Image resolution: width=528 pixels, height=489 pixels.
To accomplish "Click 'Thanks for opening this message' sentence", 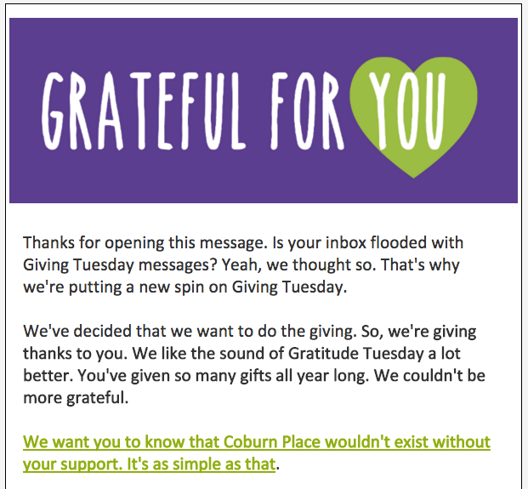I will coord(145,243).
